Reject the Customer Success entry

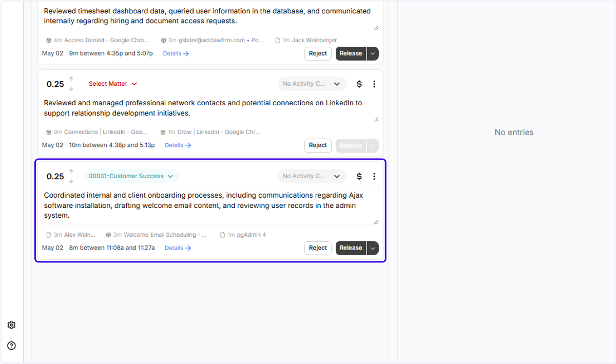(x=318, y=248)
